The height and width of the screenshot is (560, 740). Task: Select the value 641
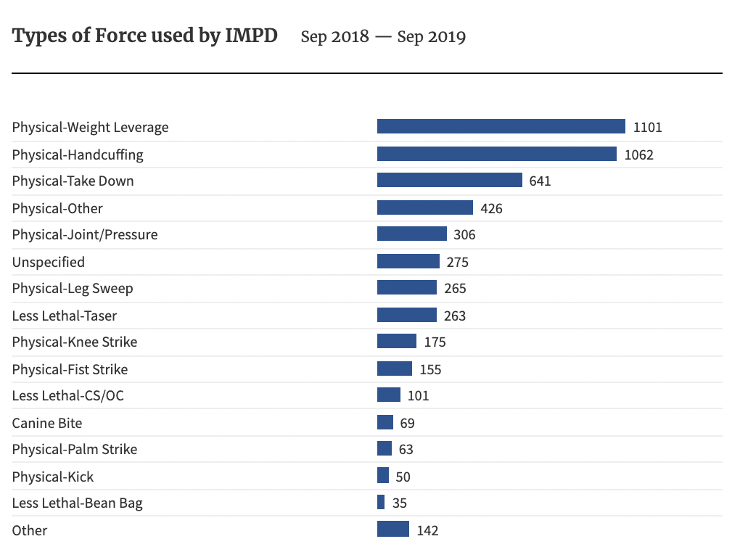tap(540, 181)
